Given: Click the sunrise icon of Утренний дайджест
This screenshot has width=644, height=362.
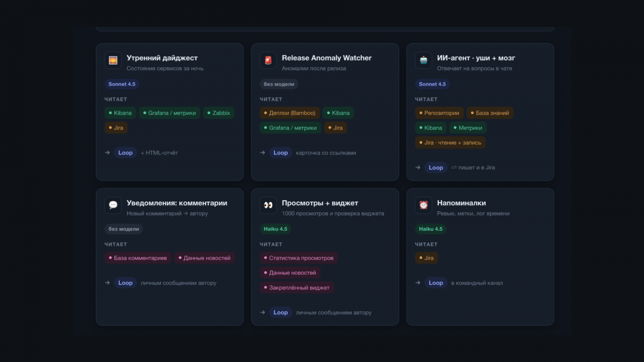Looking at the screenshot, I should click(x=113, y=60).
